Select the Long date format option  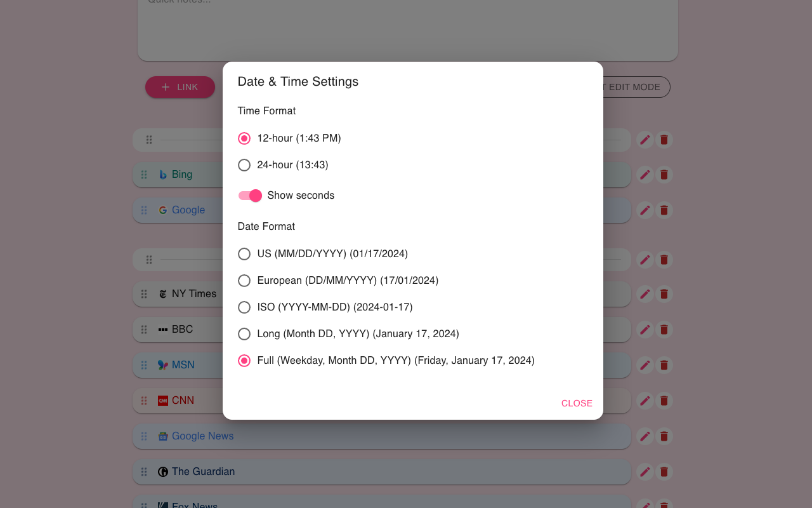(244, 334)
